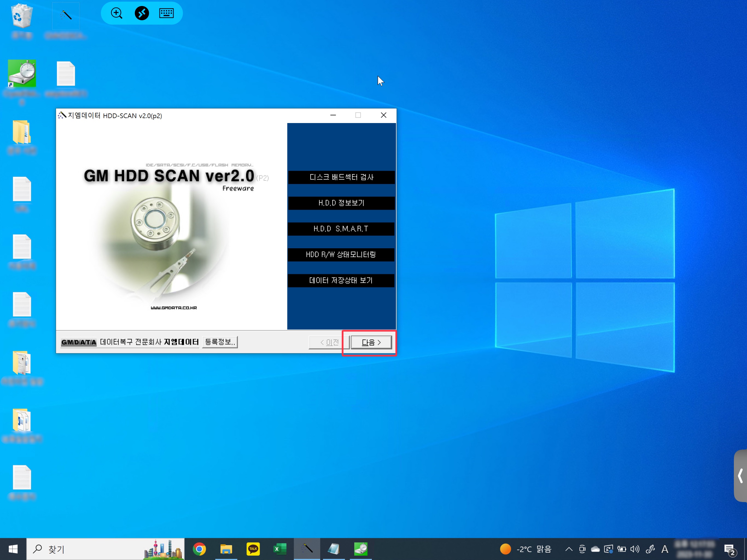Image resolution: width=747 pixels, height=560 pixels.
Task: Open 등록정보 registration info
Action: 220,342
